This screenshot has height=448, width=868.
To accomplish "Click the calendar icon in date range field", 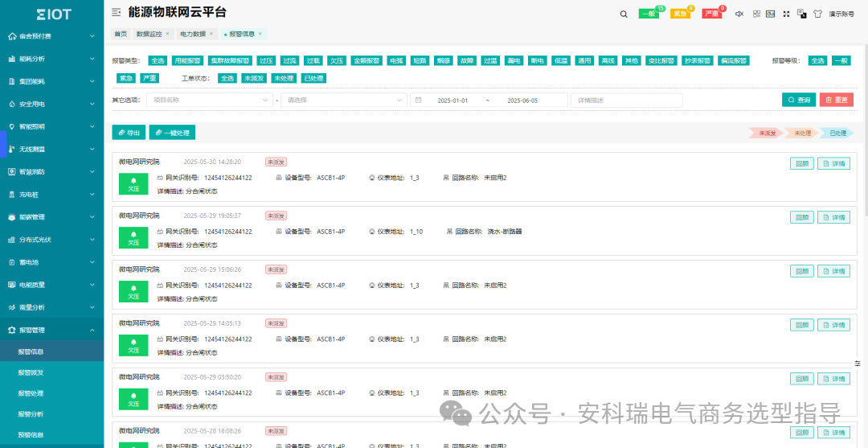I will [x=418, y=101].
